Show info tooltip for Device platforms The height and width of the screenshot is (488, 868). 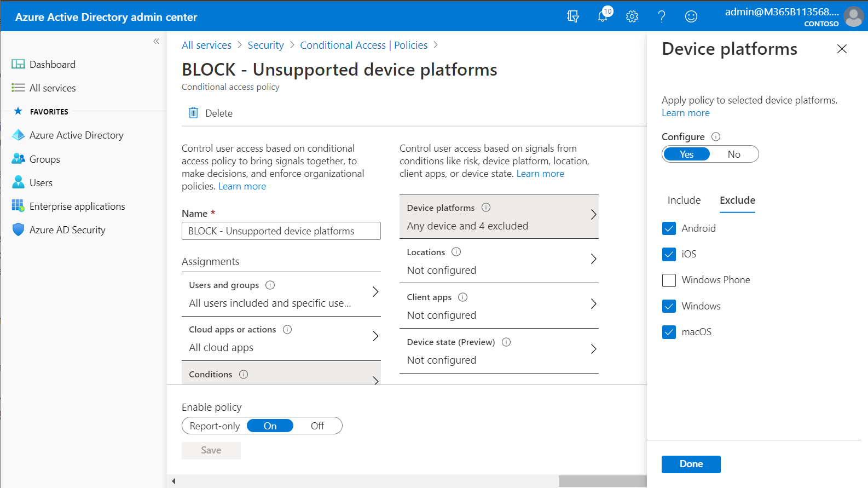(486, 208)
